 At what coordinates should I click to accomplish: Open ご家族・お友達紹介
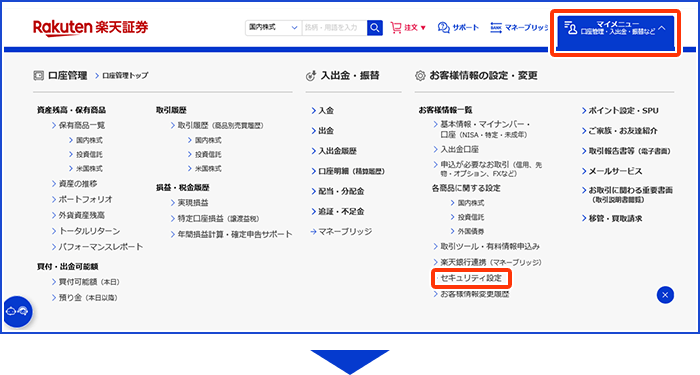pos(620,131)
